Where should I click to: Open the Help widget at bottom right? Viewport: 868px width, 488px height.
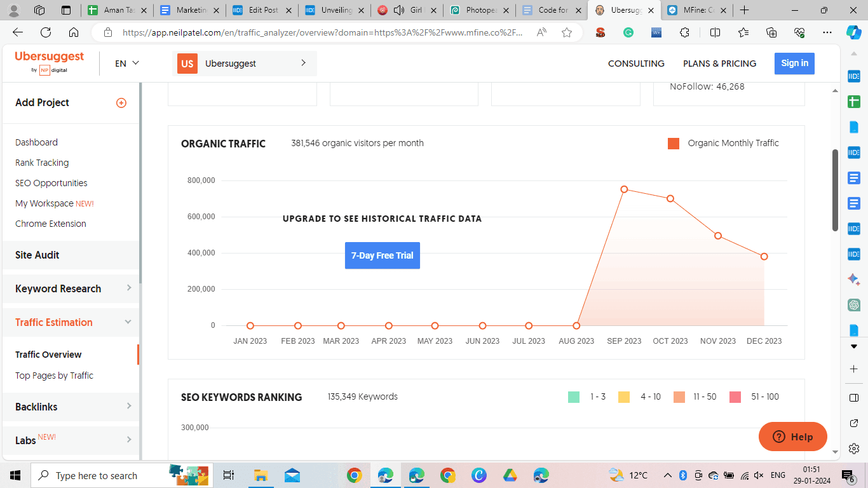[x=792, y=437]
